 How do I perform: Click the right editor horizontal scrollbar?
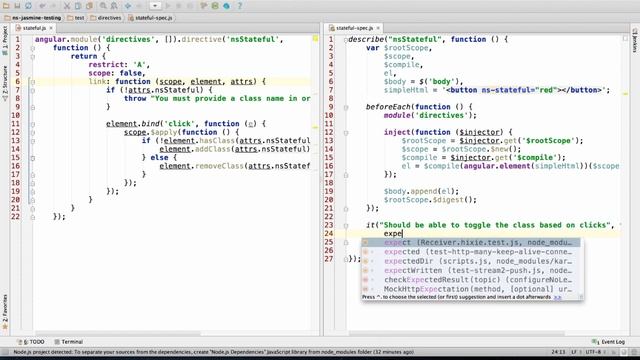[x=457, y=334]
